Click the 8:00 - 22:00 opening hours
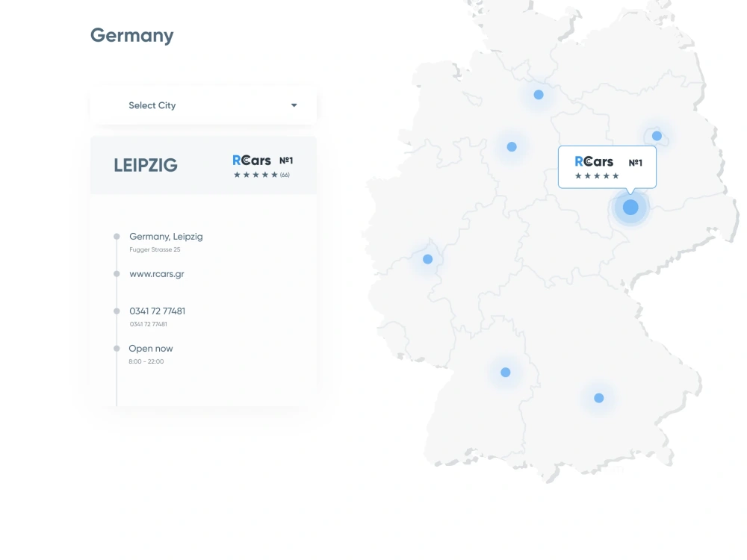 (146, 361)
